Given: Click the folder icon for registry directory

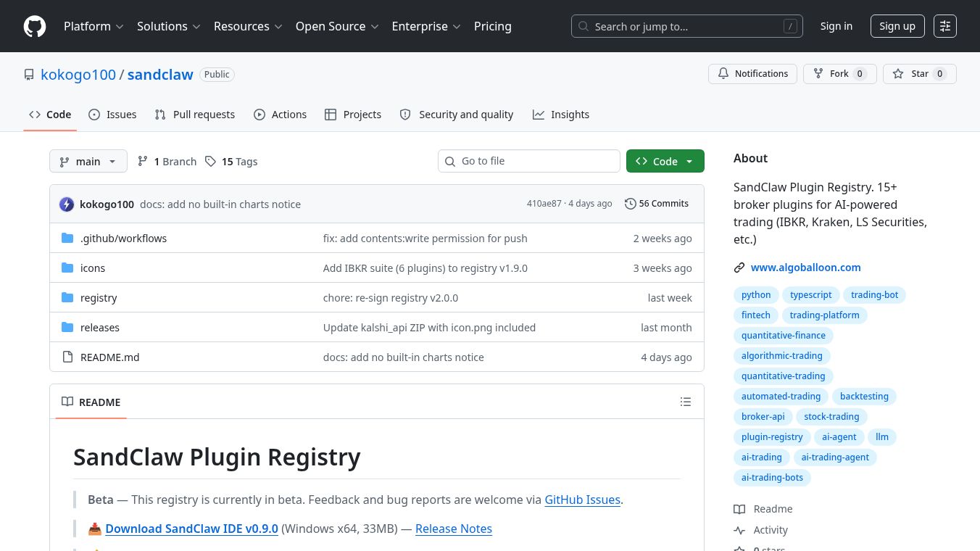Looking at the screenshot, I should click(x=67, y=297).
